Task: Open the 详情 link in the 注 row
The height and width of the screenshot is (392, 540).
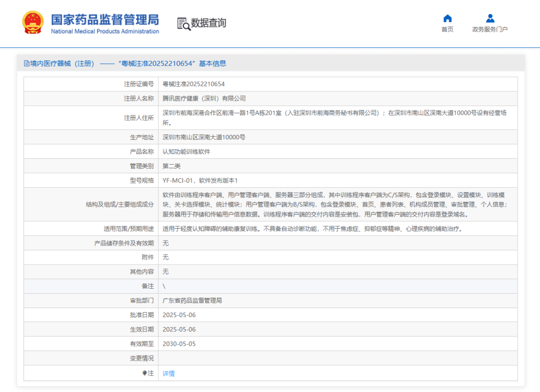Action: click(x=168, y=373)
